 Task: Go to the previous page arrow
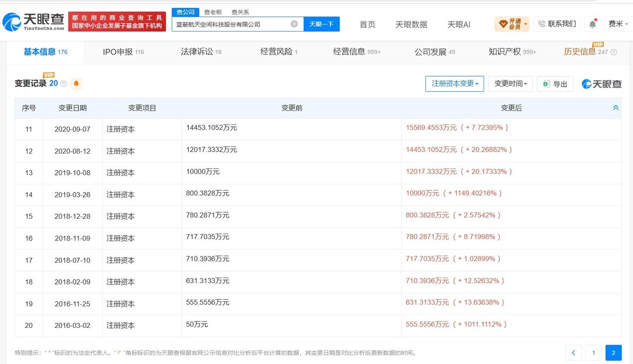(x=574, y=353)
